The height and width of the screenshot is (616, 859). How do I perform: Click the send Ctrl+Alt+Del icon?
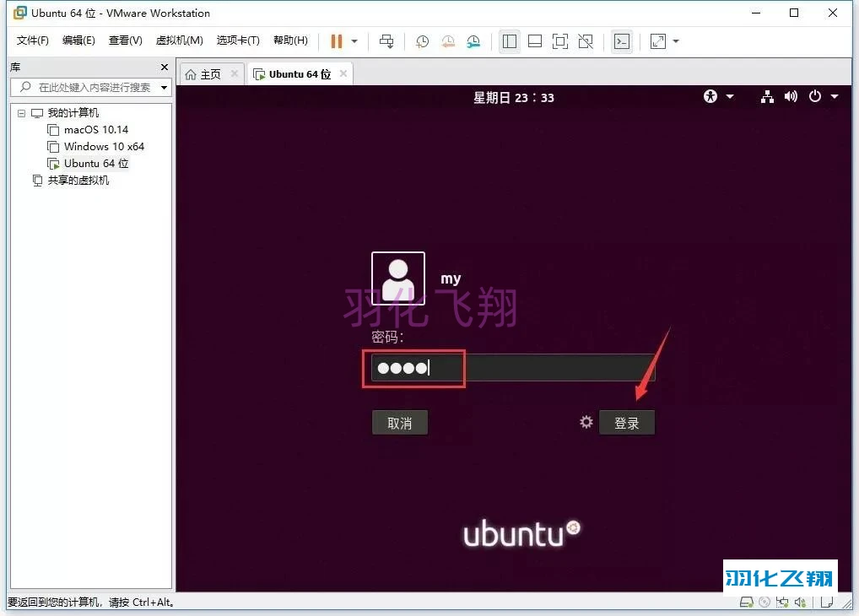[386, 41]
